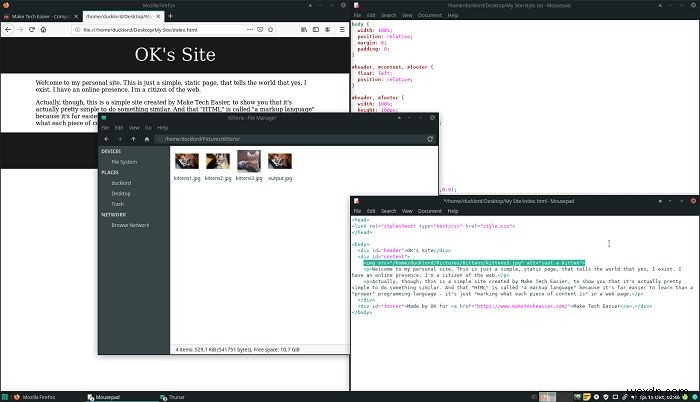Open File menu in style.css Mousepad
The height and width of the screenshot is (402, 700).
pos(357,15)
